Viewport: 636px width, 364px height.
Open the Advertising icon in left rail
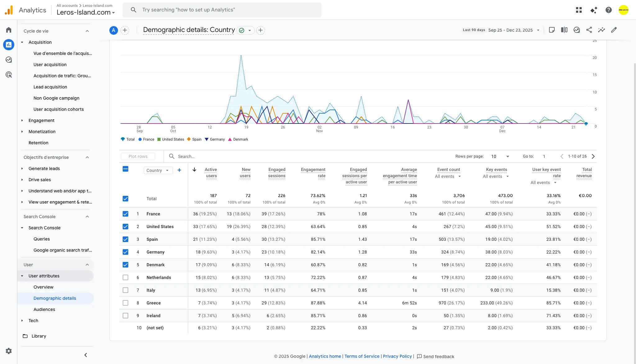[9, 74]
